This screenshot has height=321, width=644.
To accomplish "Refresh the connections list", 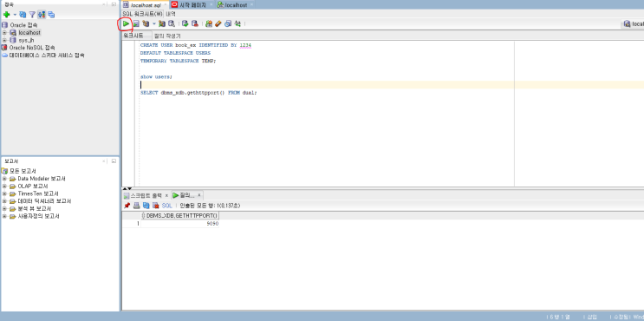I will [23, 15].
